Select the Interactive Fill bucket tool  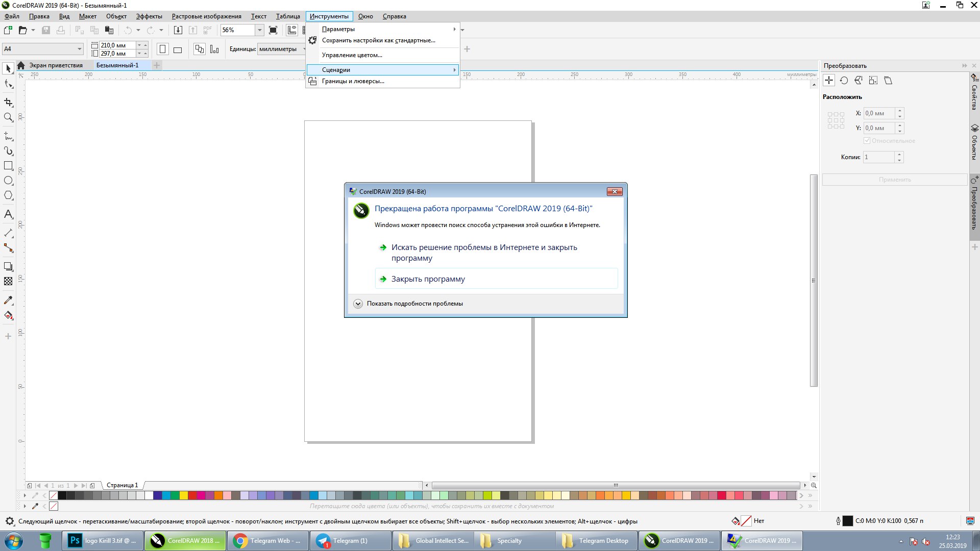point(8,315)
